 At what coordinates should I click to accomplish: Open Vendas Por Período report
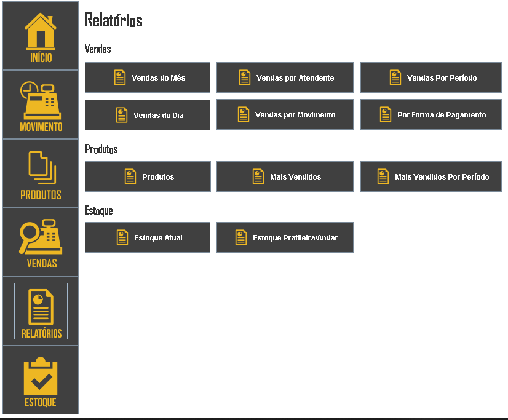pos(431,77)
